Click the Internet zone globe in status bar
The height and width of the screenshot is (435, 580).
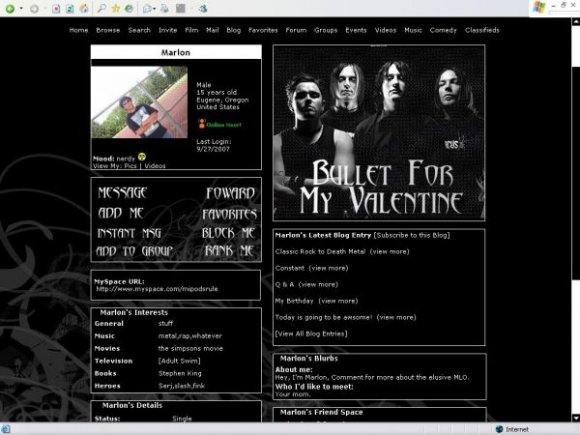click(x=499, y=429)
